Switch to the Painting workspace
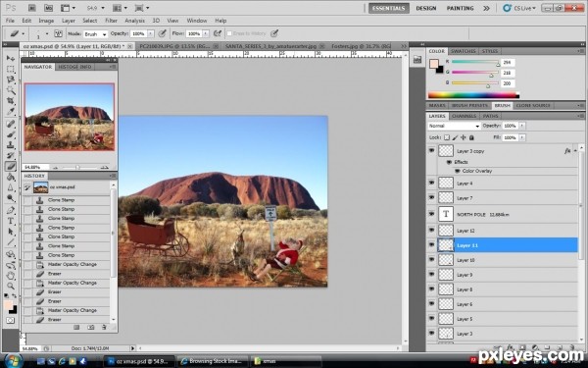Image resolution: width=588 pixels, height=368 pixels. [x=461, y=8]
